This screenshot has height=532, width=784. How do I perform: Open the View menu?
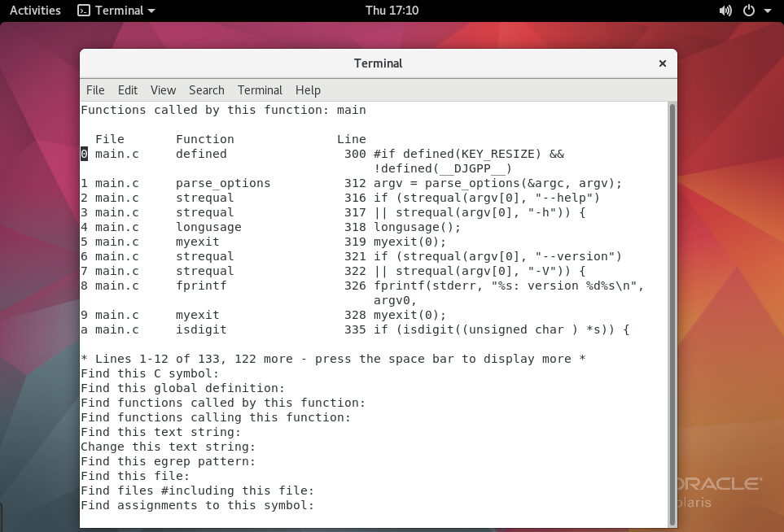pyautogui.click(x=163, y=90)
